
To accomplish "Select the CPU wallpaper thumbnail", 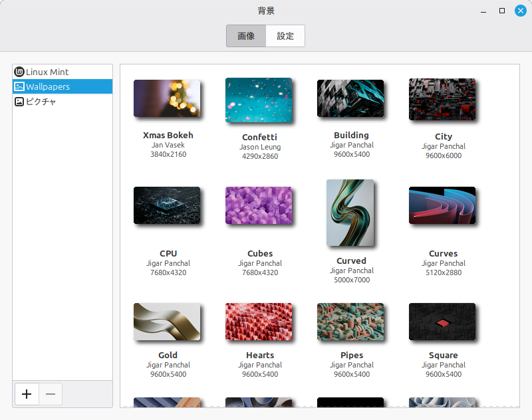I will [167, 205].
